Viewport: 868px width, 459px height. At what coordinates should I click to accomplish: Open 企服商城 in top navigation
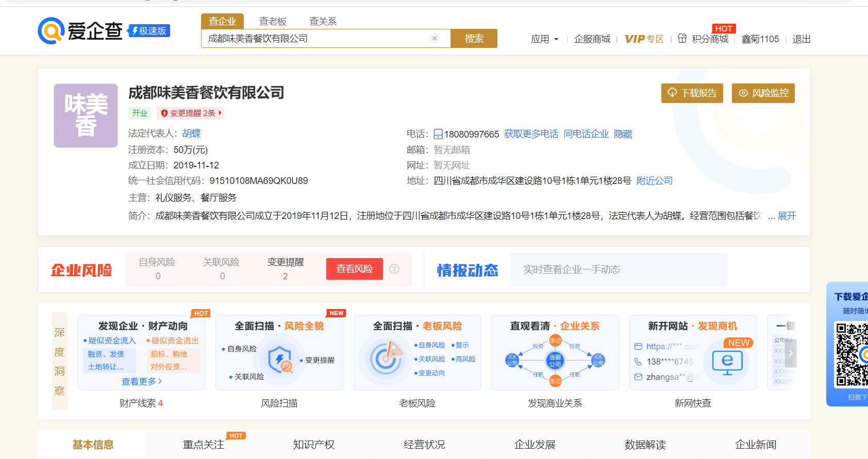[592, 39]
